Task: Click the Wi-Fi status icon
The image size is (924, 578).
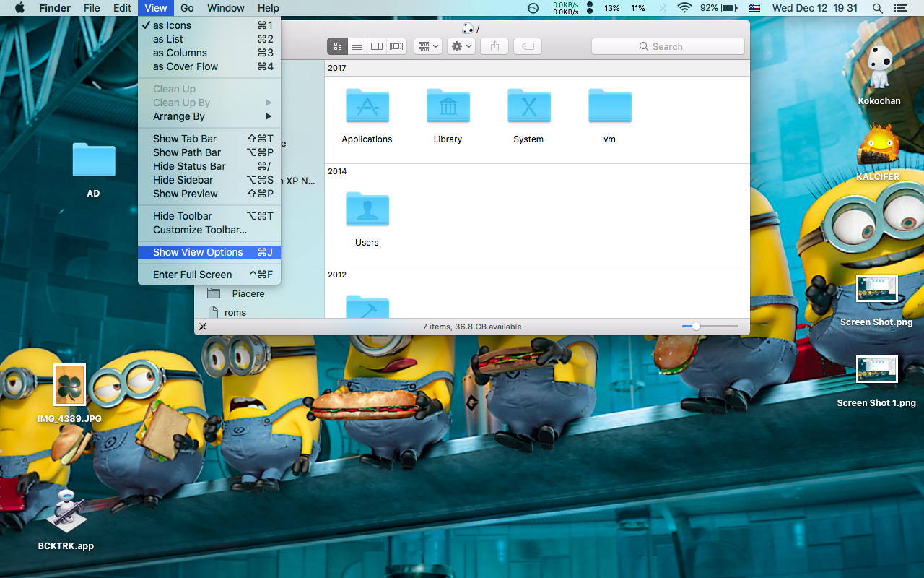Action: (x=684, y=8)
